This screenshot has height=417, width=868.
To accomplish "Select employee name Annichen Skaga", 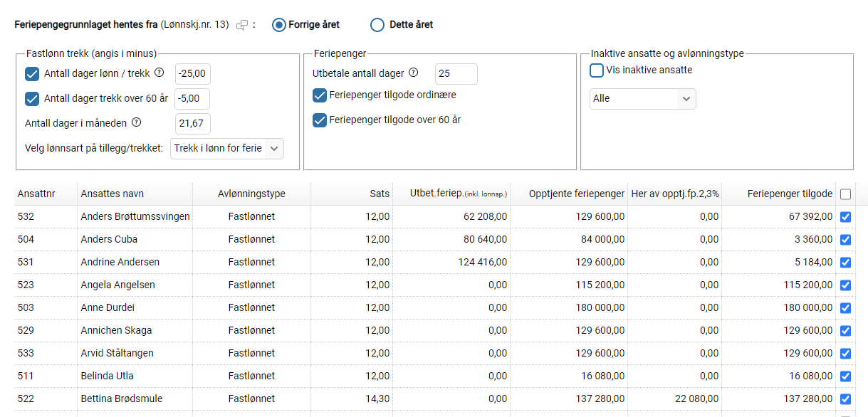I will 116,330.
